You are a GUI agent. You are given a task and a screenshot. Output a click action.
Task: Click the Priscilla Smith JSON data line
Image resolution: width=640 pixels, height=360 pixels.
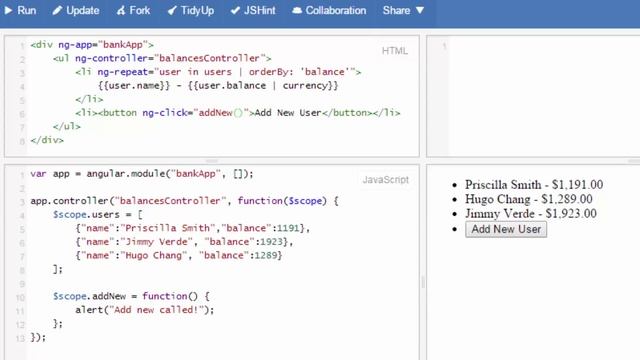193,228
